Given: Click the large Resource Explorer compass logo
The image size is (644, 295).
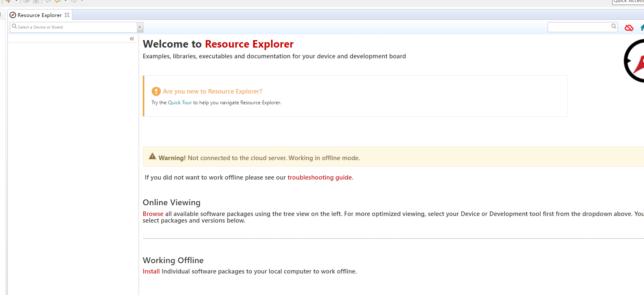Looking at the screenshot, I should pyautogui.click(x=634, y=61).
